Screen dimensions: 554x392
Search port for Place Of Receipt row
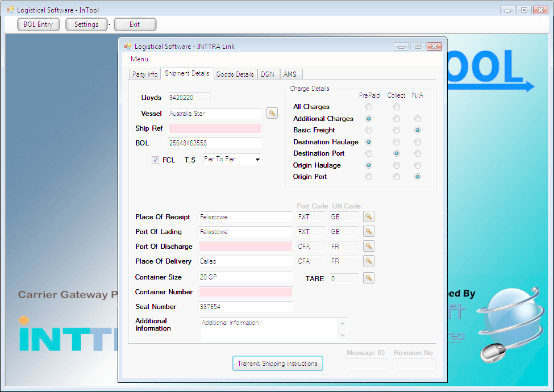click(x=369, y=216)
